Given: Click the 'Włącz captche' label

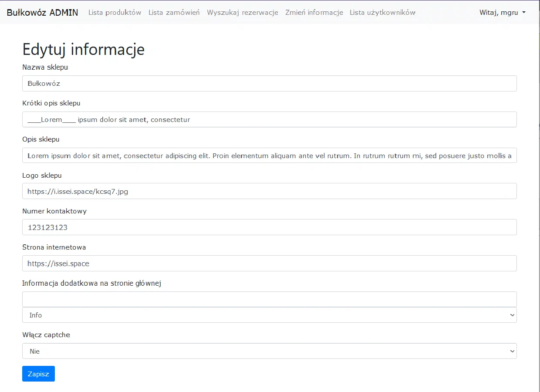Looking at the screenshot, I should 46,335.
